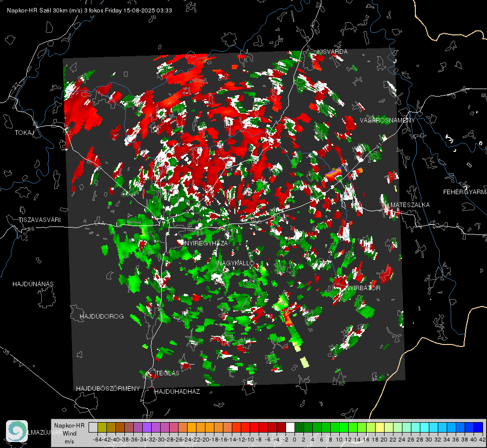The width and height of the screenshot is (487, 448).
Task: Click the spiral weather logo icon
Action: pyautogui.click(x=17, y=431)
